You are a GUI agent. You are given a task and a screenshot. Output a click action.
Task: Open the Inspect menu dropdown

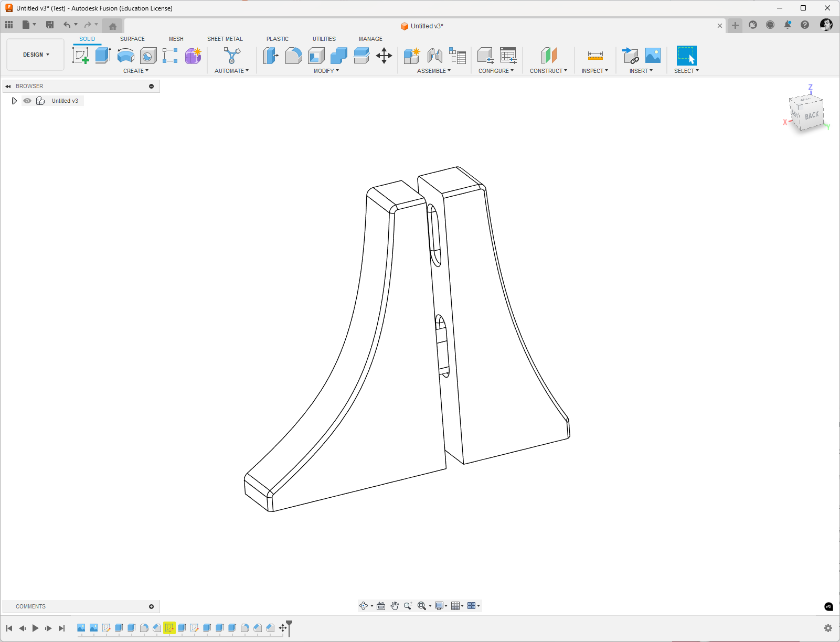595,71
